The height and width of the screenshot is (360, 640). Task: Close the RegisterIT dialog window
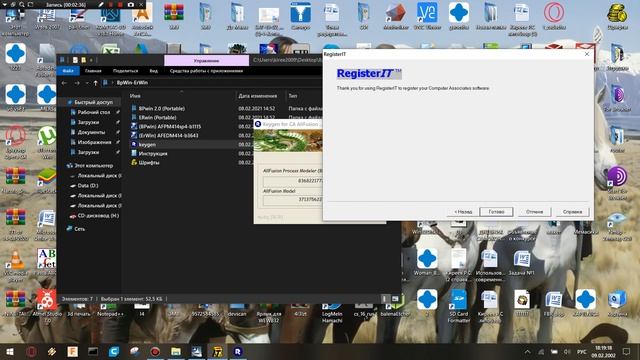587,54
